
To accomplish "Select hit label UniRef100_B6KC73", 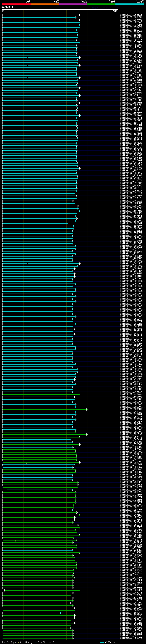I will pos(131,459).
